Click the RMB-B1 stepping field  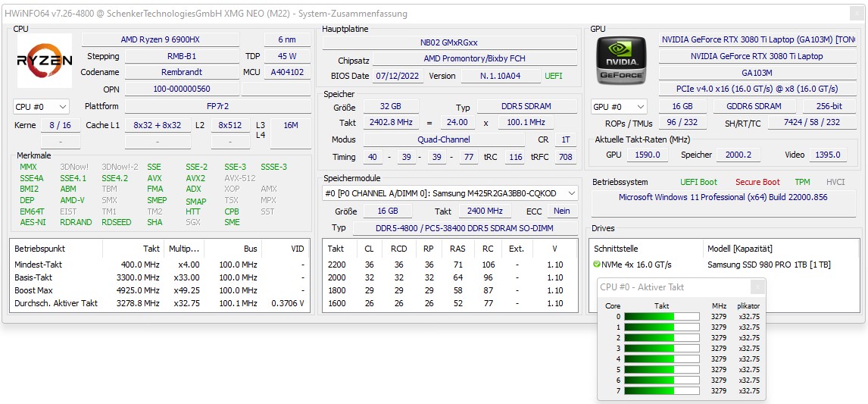click(x=182, y=56)
